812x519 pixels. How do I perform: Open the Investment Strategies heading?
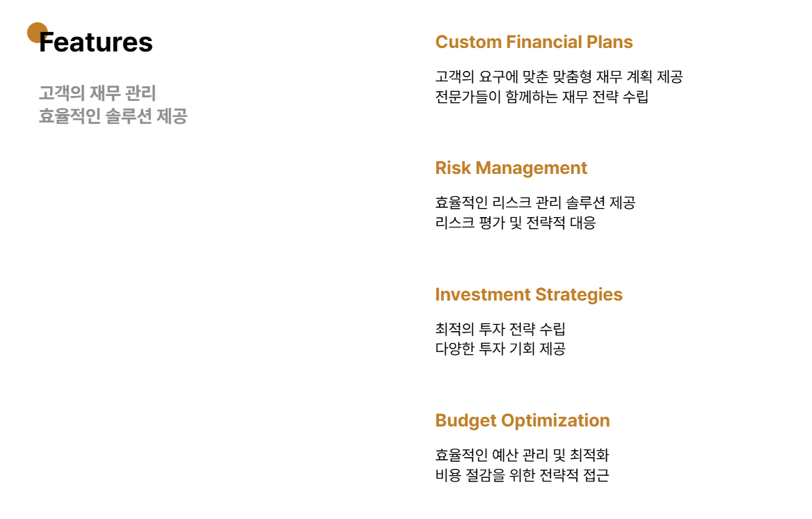tap(528, 295)
